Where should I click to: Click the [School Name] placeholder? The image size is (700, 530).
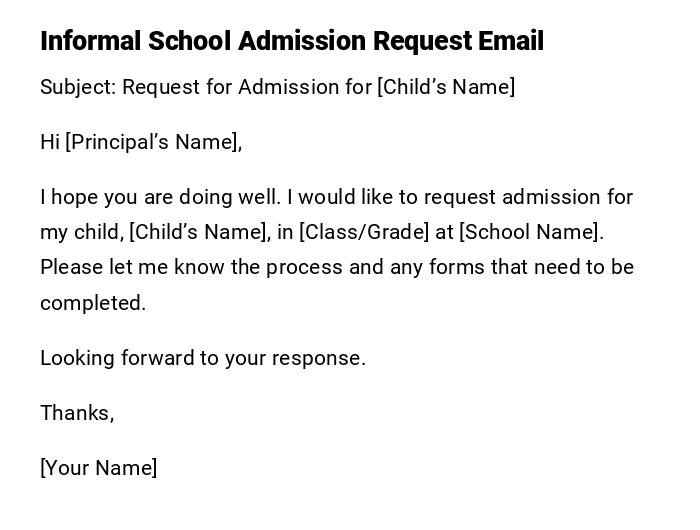click(531, 232)
